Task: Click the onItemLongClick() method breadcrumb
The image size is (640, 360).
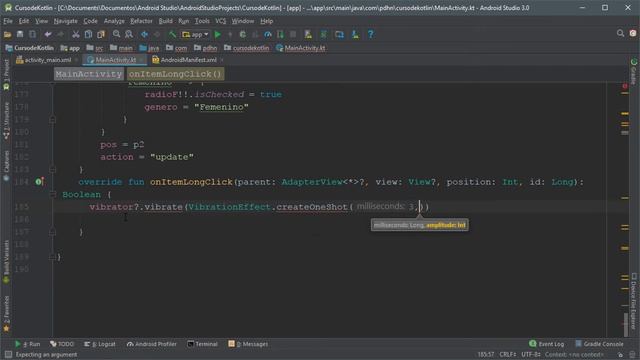Action: click(x=175, y=74)
